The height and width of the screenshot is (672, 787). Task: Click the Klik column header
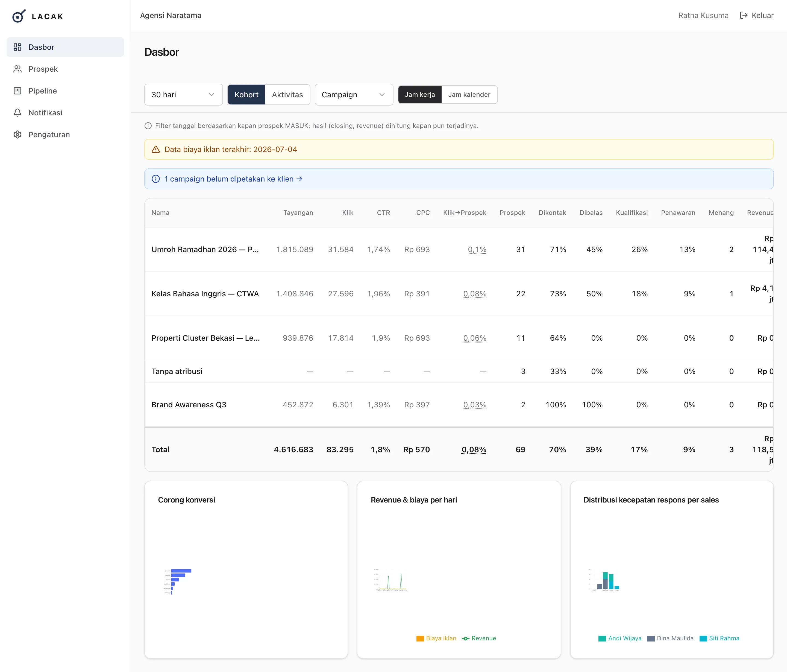348,213
